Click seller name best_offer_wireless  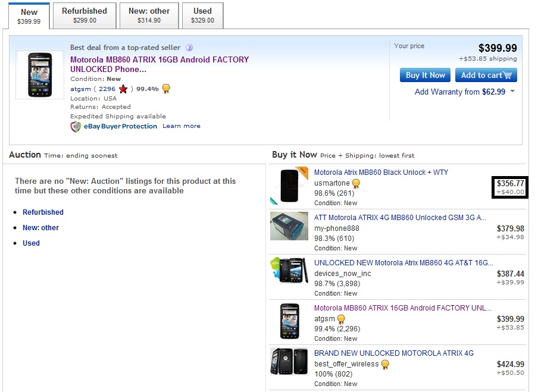tap(346, 364)
